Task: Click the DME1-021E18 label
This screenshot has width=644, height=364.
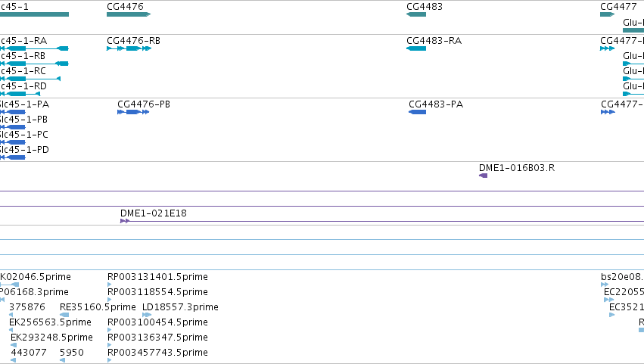Action: (153, 213)
